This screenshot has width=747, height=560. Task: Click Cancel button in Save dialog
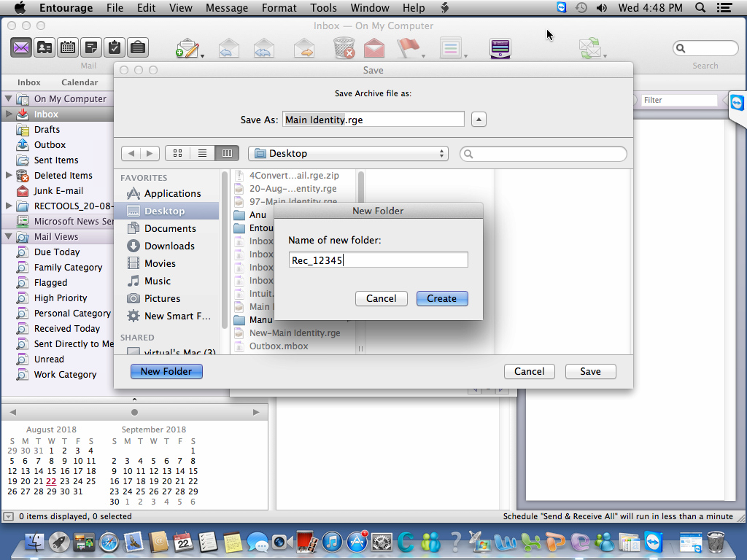click(530, 371)
